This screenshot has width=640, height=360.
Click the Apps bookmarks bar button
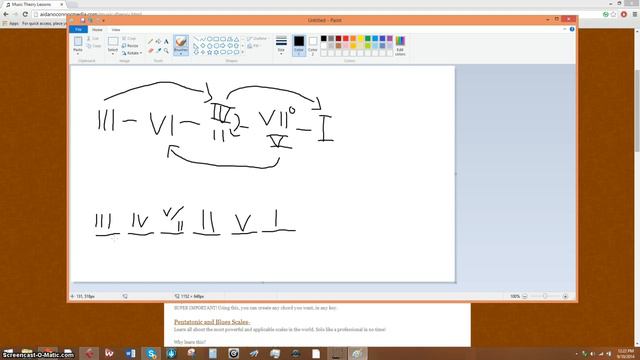11,24
